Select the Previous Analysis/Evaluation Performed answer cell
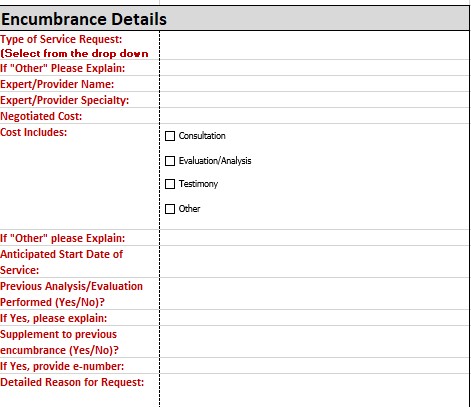 [314, 294]
